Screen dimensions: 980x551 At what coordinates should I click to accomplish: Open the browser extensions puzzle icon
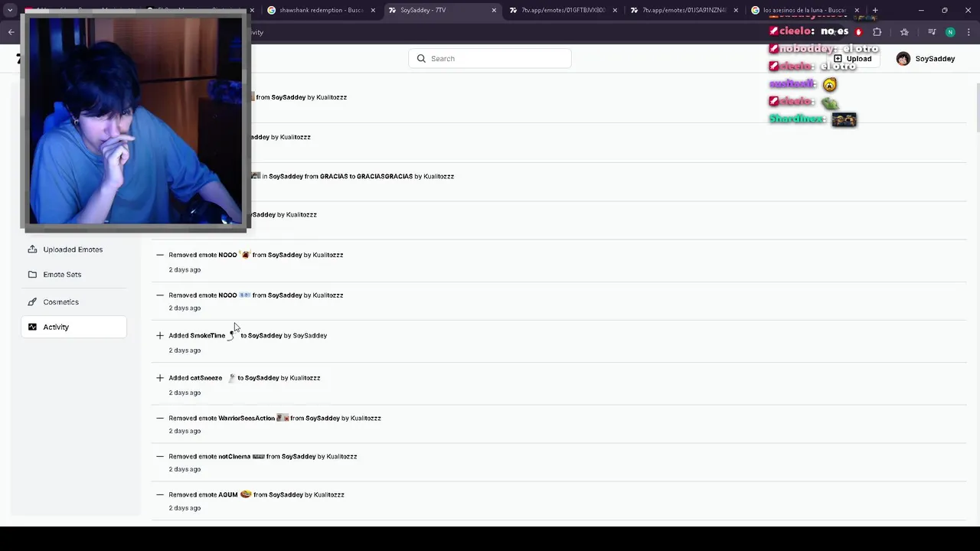click(x=877, y=32)
